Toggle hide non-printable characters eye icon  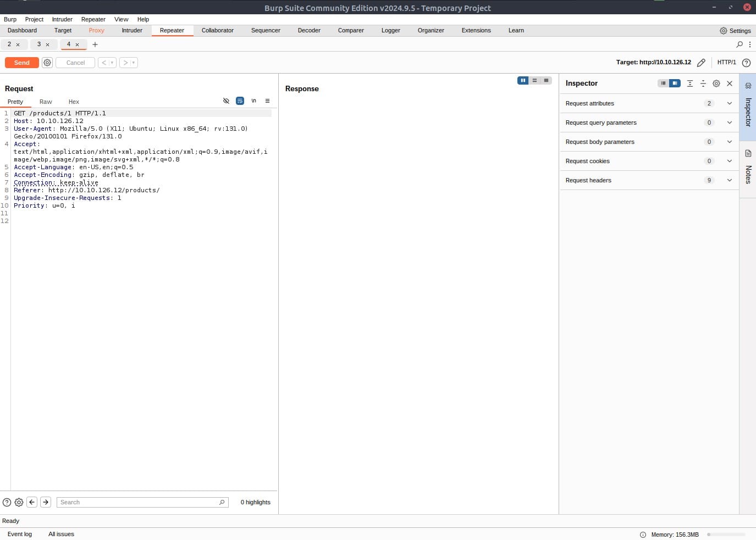tap(226, 101)
